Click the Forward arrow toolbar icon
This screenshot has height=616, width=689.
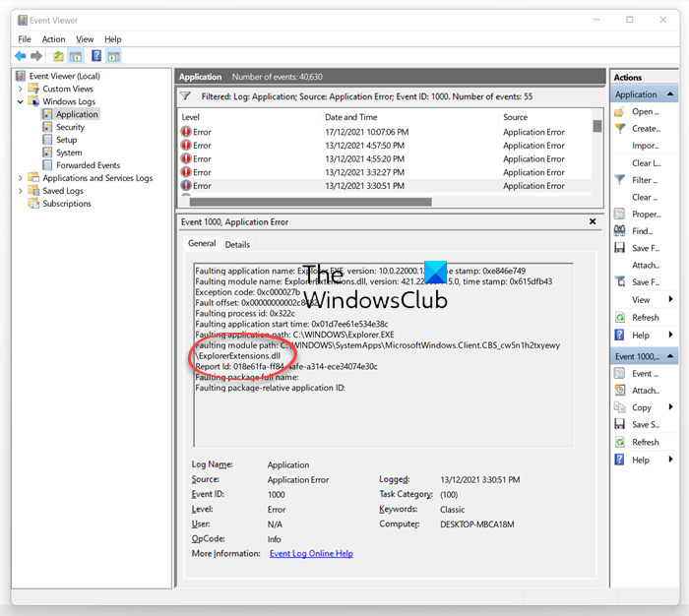[36, 56]
